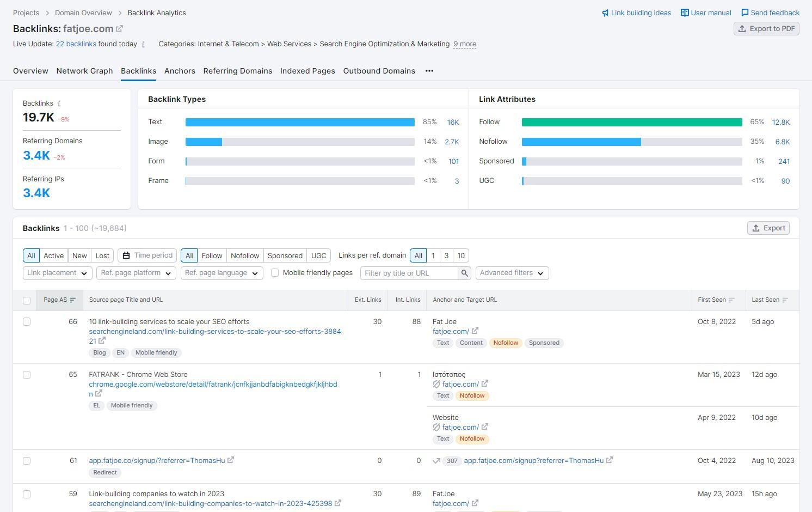Screen dimensions: 812x512
Task: Click the search magnifier in URL filter
Action: (x=464, y=273)
